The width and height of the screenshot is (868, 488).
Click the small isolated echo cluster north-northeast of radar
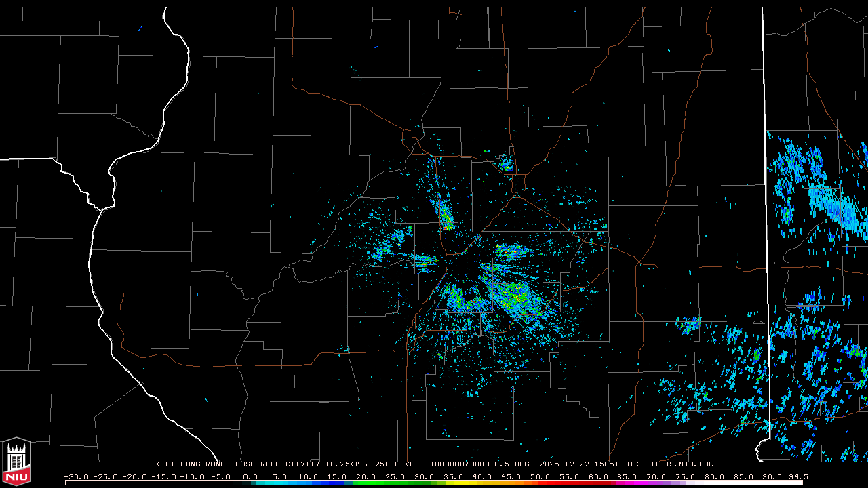tap(505, 163)
